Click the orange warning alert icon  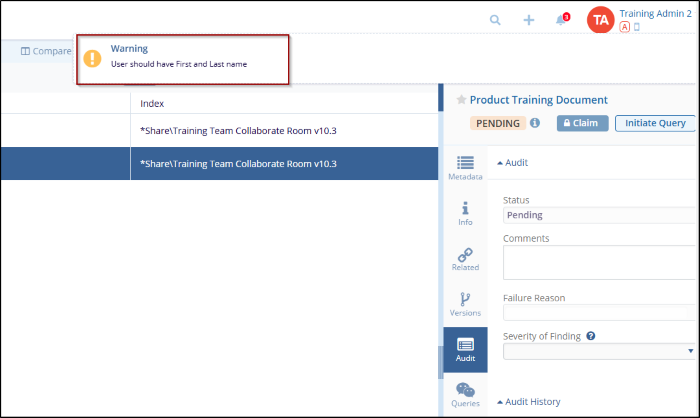93,58
